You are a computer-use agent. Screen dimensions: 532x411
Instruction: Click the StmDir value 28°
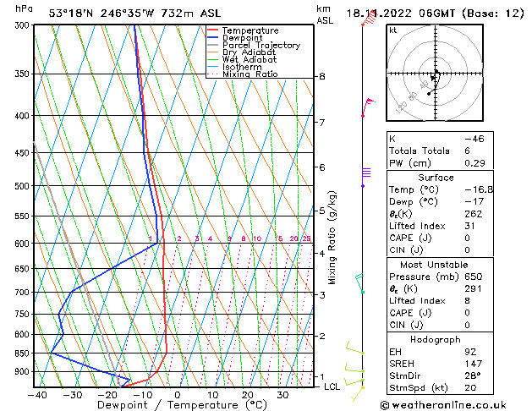(473, 376)
